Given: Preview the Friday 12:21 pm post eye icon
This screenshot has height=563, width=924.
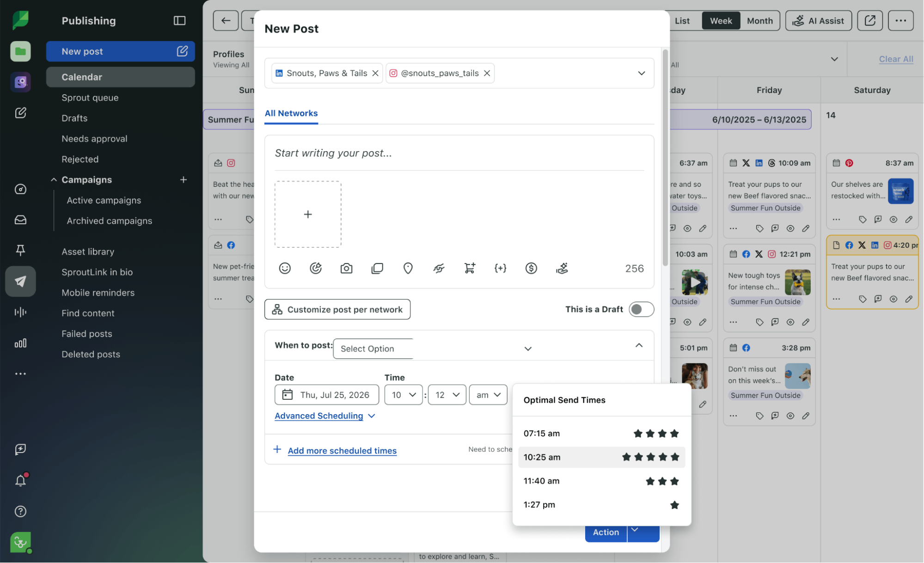Looking at the screenshot, I should pos(790,322).
